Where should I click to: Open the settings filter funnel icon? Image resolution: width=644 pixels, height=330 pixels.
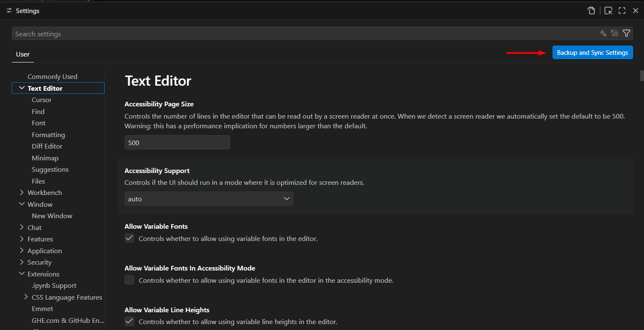[x=626, y=33]
